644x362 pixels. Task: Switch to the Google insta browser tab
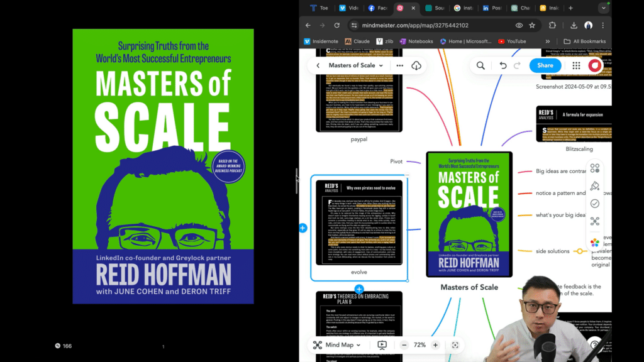coord(464,8)
